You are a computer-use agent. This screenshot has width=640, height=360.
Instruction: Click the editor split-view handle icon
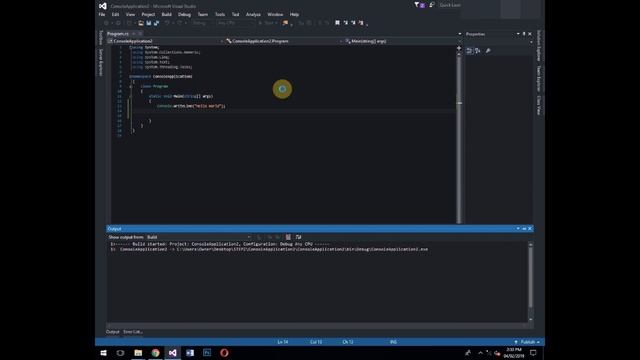click(459, 48)
